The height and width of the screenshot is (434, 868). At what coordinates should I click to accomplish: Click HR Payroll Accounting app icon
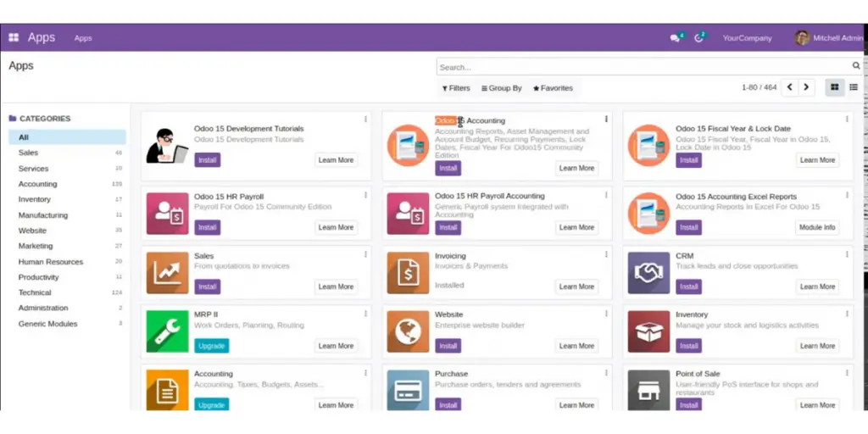pos(408,214)
